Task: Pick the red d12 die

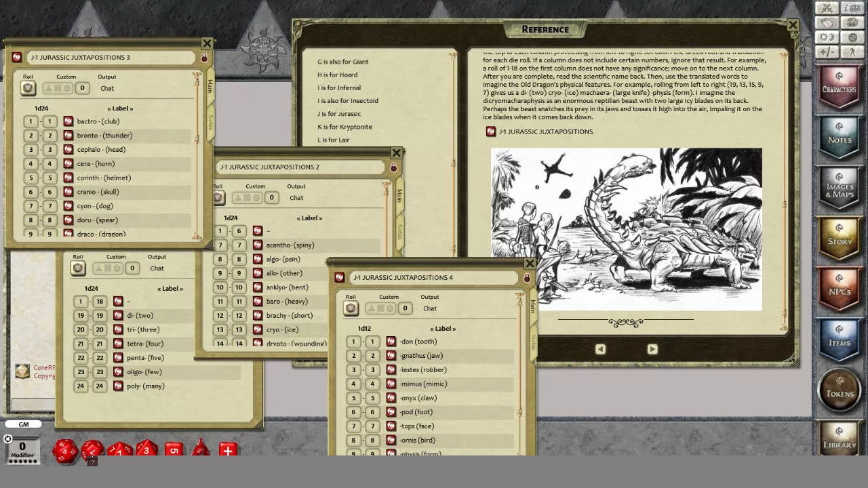Action: point(92,450)
